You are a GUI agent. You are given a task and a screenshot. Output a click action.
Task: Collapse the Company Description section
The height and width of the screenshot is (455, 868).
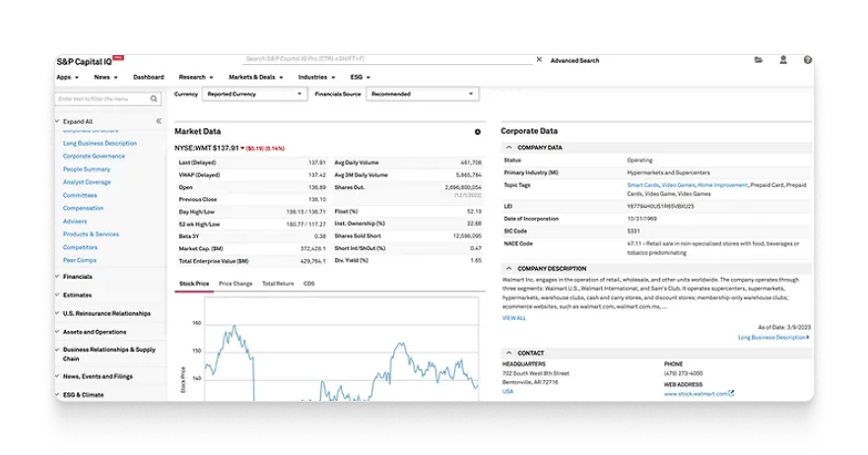[x=508, y=268]
